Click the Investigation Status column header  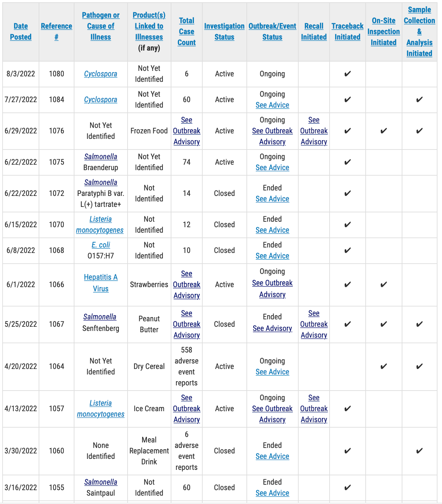coord(224,32)
